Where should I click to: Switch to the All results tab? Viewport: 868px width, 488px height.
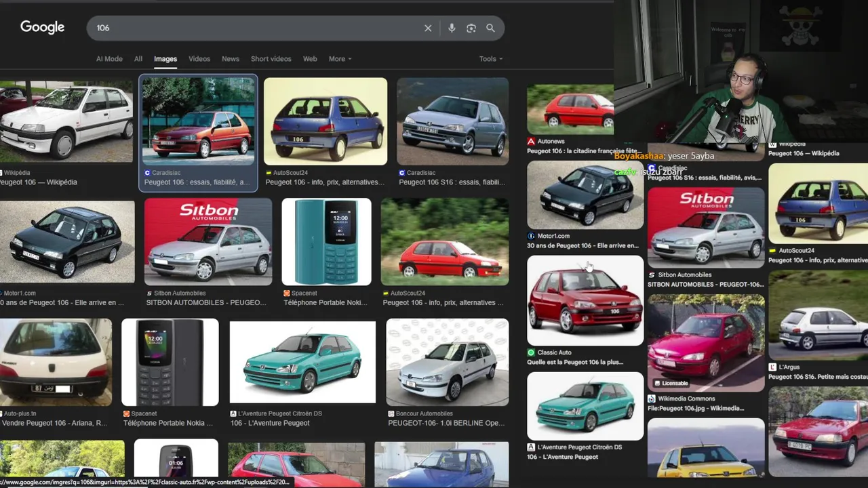tap(138, 59)
